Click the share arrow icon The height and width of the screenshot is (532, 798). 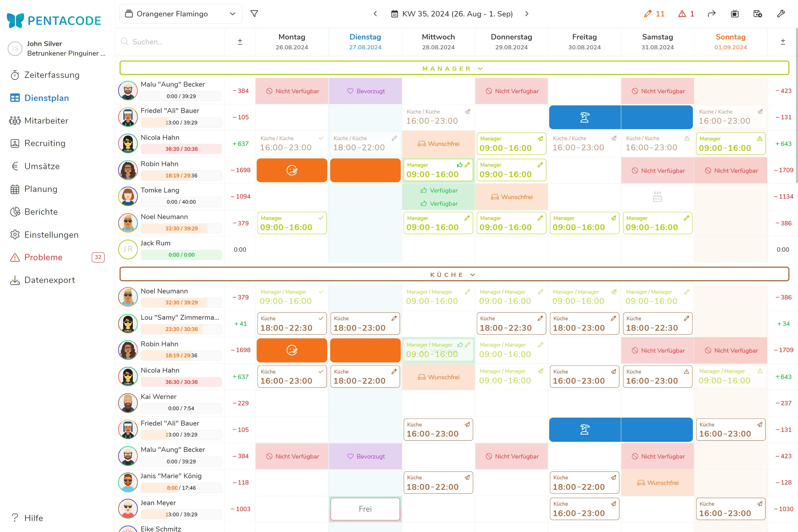tap(712, 13)
